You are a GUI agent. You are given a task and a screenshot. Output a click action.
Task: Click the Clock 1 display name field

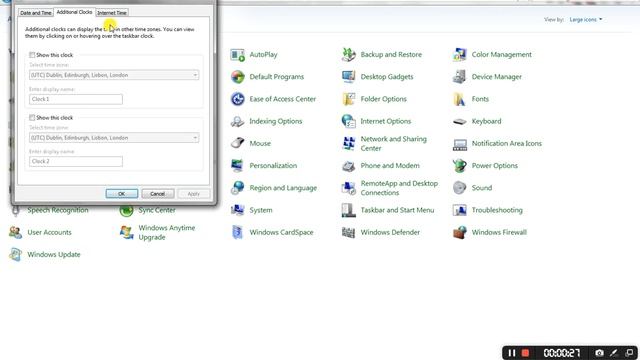click(x=76, y=99)
